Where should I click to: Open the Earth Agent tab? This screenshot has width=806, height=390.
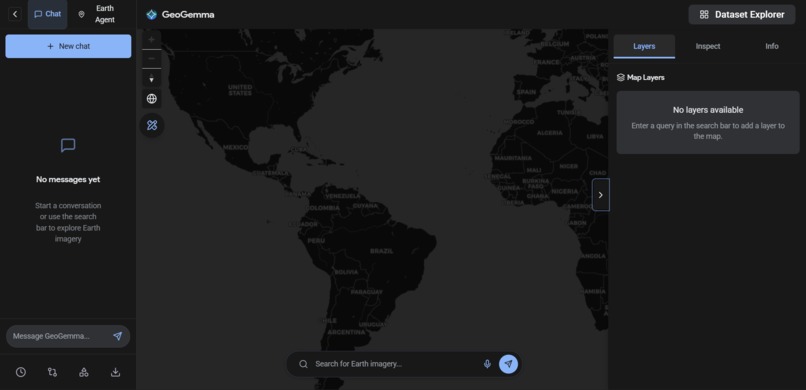(x=97, y=14)
